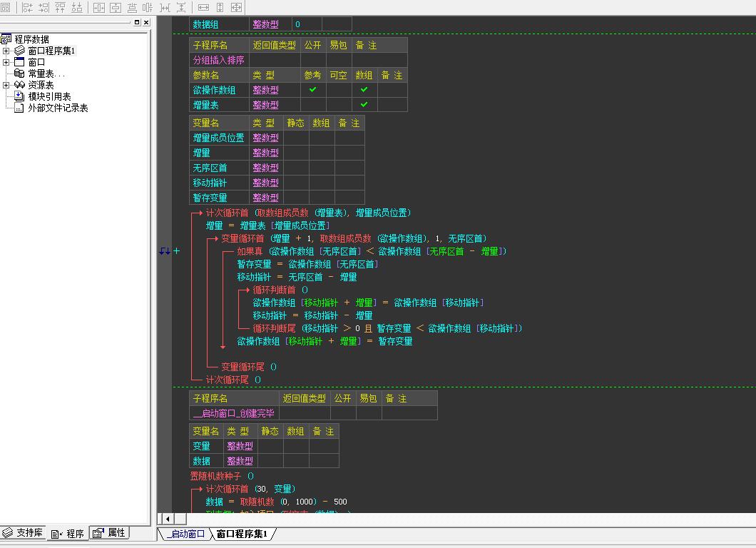Screen dimensions: 756x548
Task: Switch to the 属性 tab
Action: pyautogui.click(x=109, y=532)
